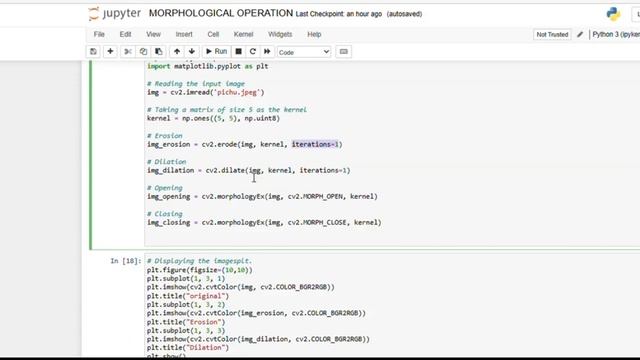
Task: Click the plt.title("Erosion") line
Action: (x=186, y=322)
